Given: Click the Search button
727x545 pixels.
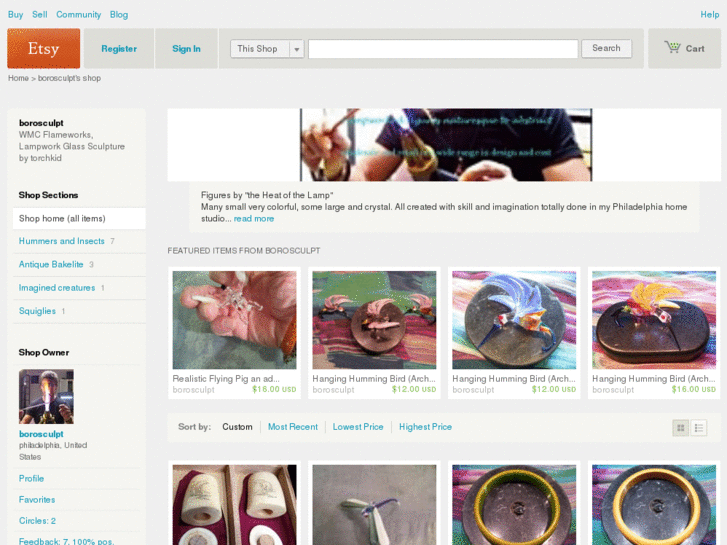Looking at the screenshot, I should (x=606, y=48).
